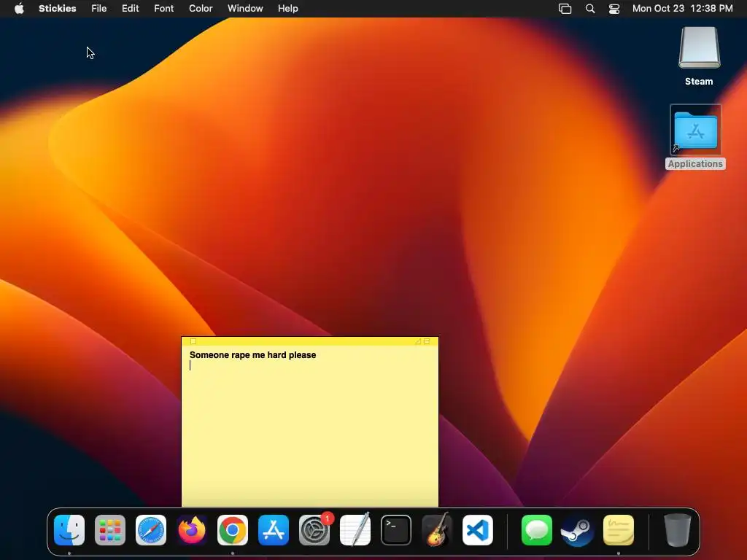The width and height of the screenshot is (747, 560).
Task: Open the Apple menu
Action: tap(19, 9)
